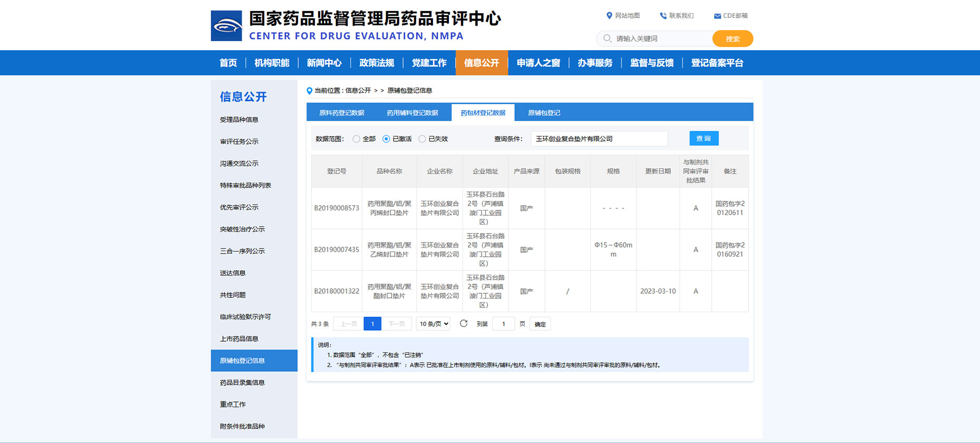Click the search magnifier icon
The image size is (980, 443).
point(607,38)
